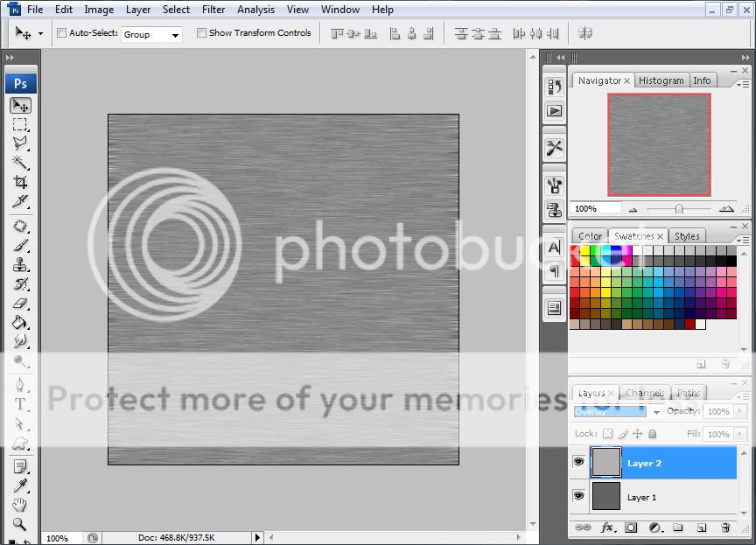Switch to the Styles tab
This screenshot has height=545, width=756.
[x=687, y=236]
